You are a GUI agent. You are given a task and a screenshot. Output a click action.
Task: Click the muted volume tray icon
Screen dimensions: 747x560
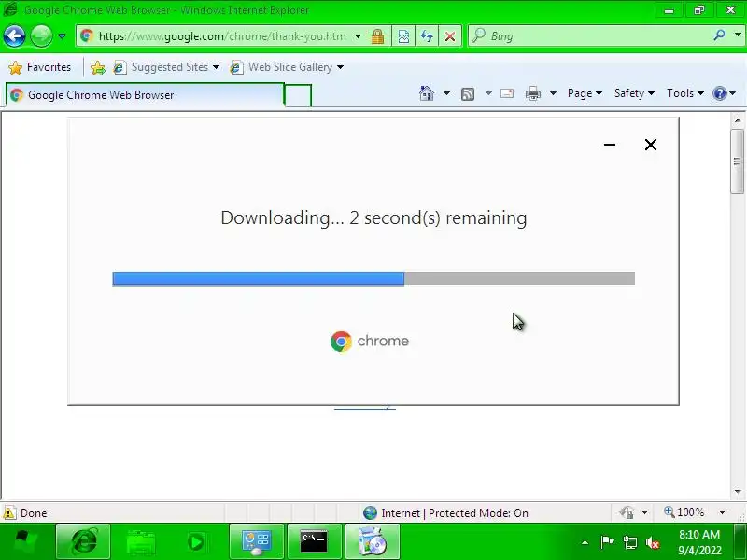click(652, 542)
